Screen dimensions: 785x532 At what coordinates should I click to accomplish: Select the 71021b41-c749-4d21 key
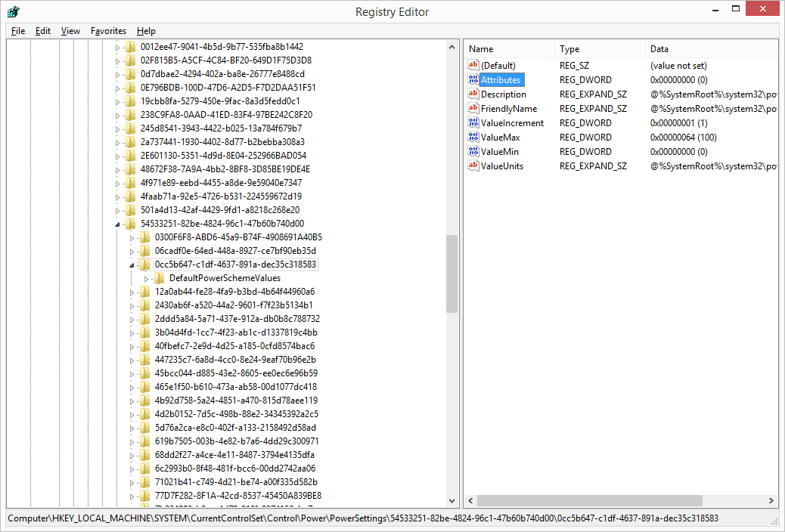pyautogui.click(x=236, y=482)
